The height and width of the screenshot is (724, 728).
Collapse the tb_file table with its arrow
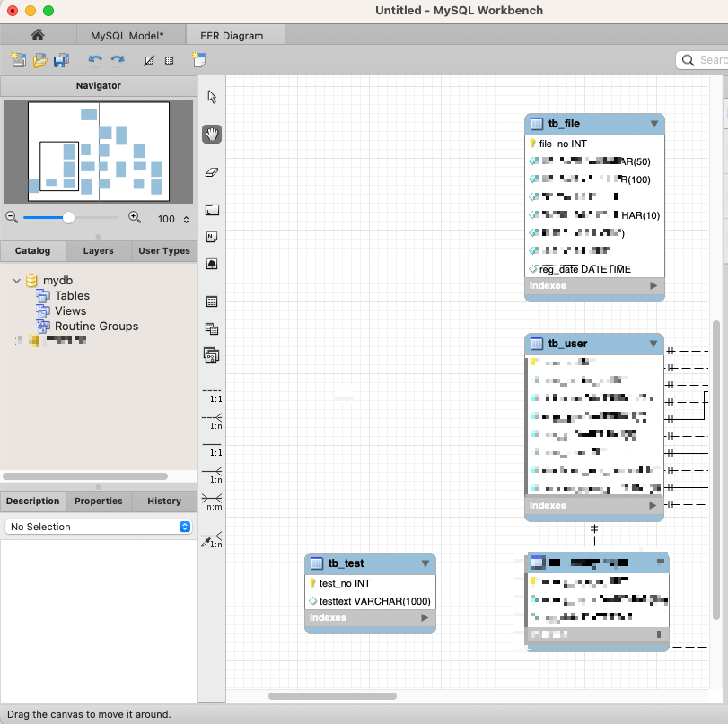click(654, 124)
